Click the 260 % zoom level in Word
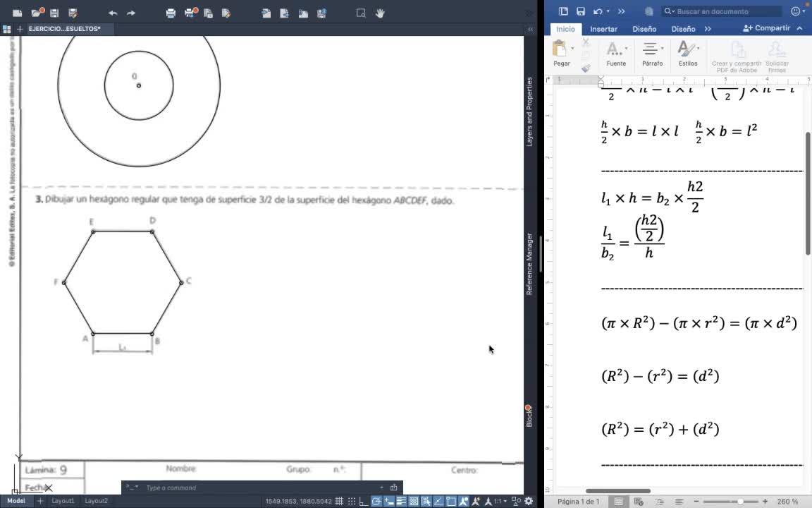Screen dimensions: 812x508 point(787,501)
